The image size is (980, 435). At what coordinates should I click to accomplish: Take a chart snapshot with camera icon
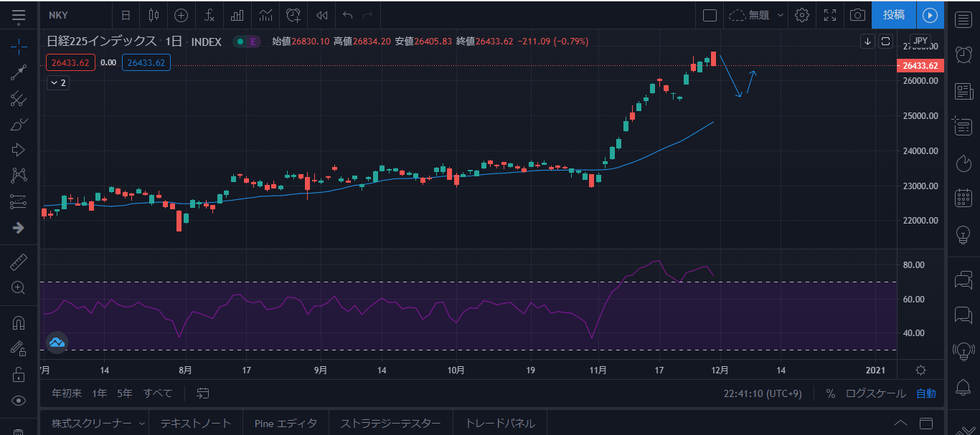click(857, 15)
